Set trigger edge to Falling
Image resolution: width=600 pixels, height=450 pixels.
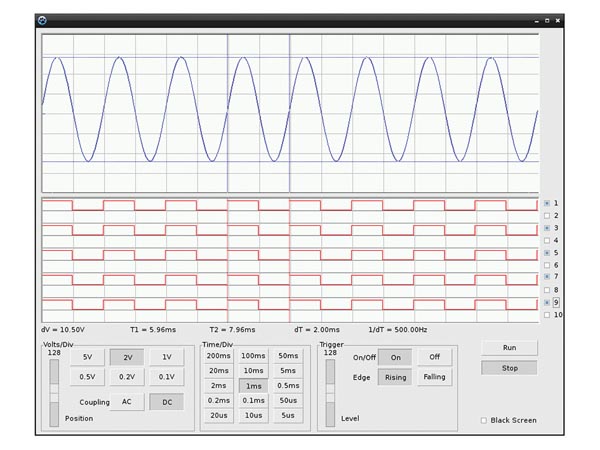434,377
